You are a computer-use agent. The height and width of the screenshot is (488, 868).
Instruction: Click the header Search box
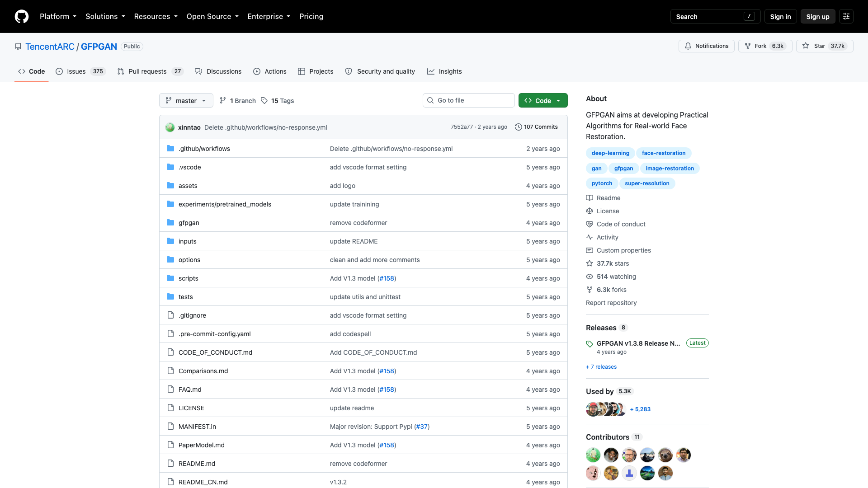coord(715,17)
